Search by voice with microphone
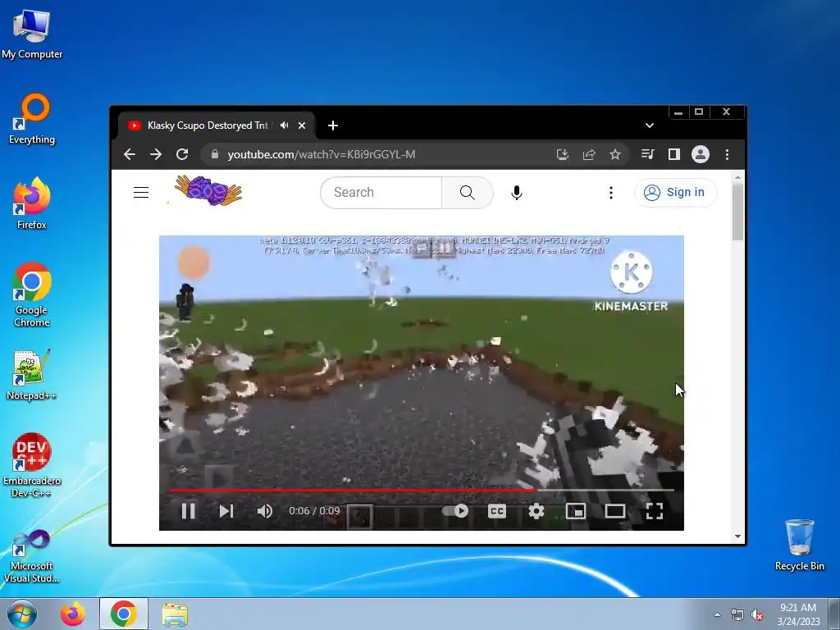 click(517, 192)
